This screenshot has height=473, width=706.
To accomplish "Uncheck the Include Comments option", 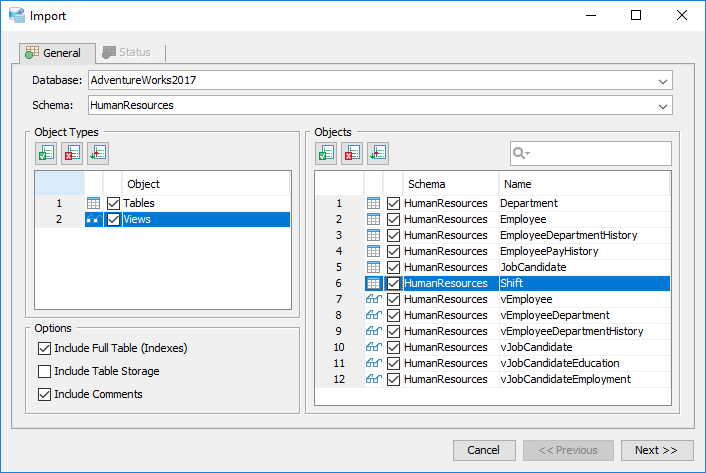I will [44, 394].
